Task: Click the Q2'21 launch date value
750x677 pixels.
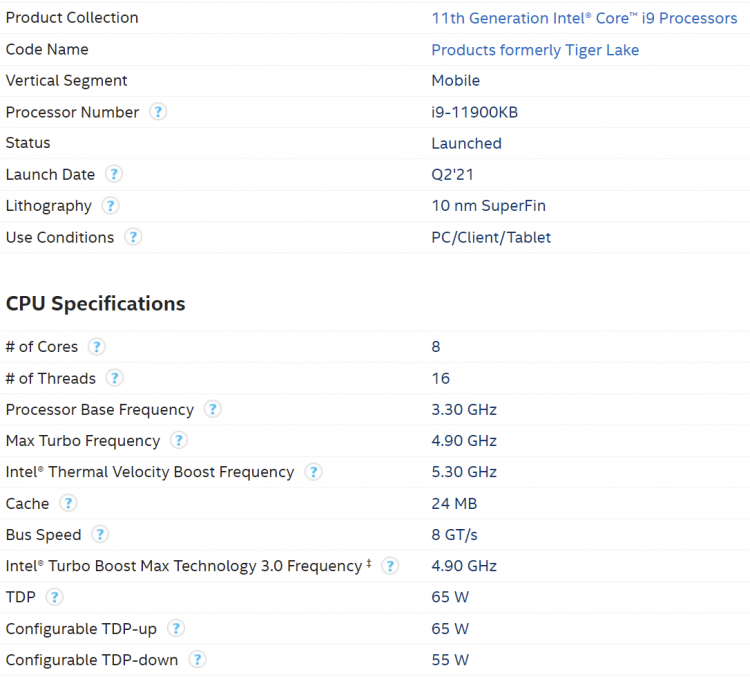Action: (452, 175)
